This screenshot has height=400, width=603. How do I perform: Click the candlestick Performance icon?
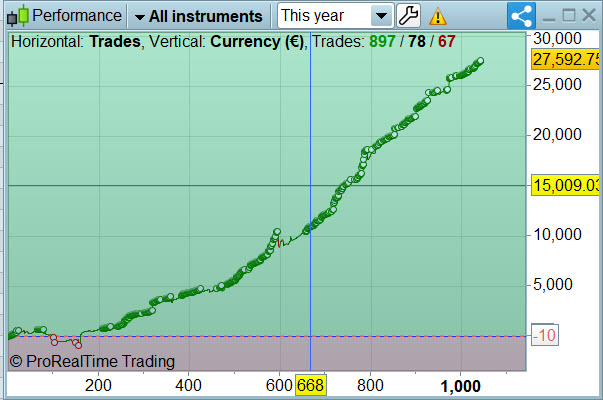point(18,16)
